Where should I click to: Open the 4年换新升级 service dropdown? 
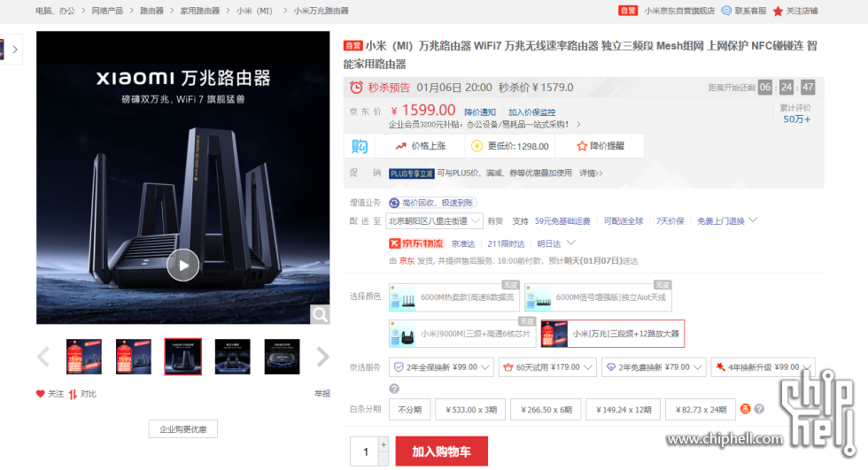click(x=763, y=367)
